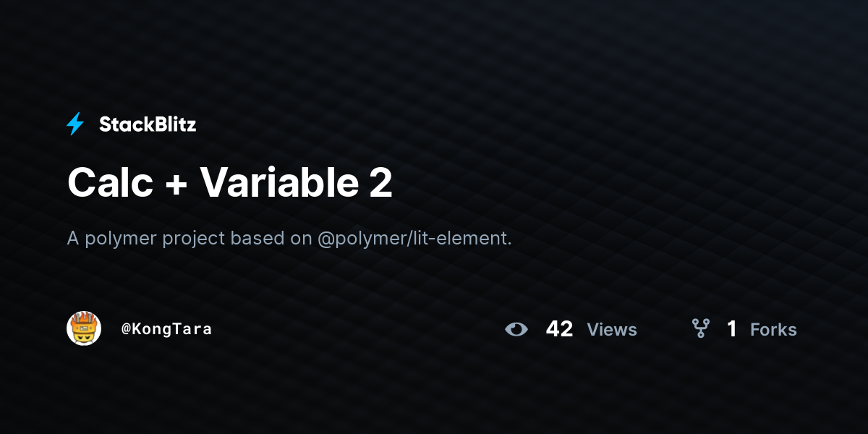Click the KongTara user avatar
This screenshot has height=434, width=868.
coord(84,328)
